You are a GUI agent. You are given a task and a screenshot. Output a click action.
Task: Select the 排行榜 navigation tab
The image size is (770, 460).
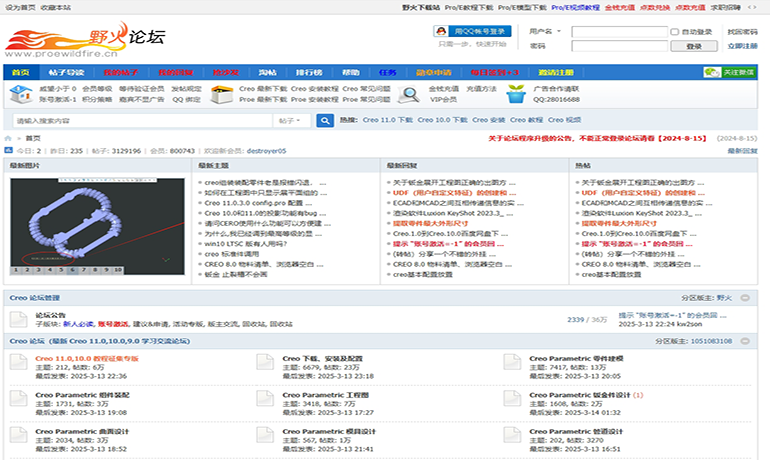tap(308, 73)
